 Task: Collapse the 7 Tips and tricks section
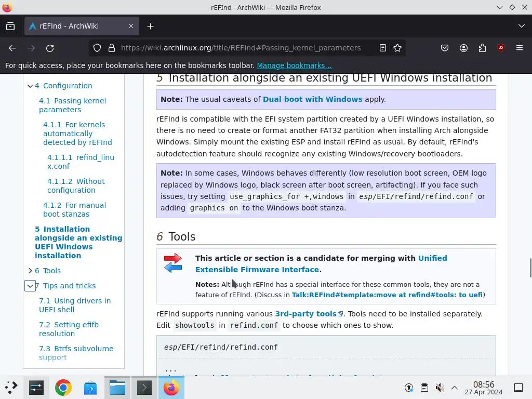[30, 286]
